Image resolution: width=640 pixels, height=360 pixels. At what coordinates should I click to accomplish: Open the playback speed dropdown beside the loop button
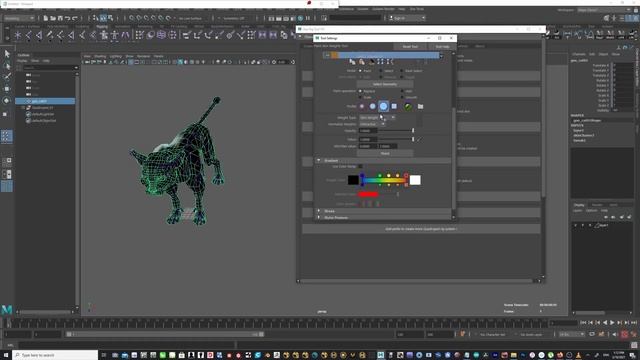tap(571, 334)
